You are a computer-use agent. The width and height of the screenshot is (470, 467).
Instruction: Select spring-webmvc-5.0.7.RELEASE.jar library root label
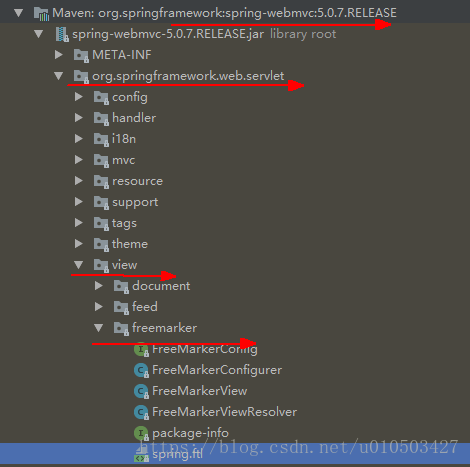(204, 34)
